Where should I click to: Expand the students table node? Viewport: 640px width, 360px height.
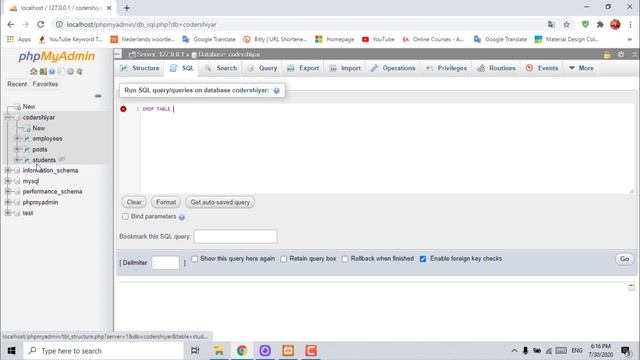pyautogui.click(x=18, y=160)
